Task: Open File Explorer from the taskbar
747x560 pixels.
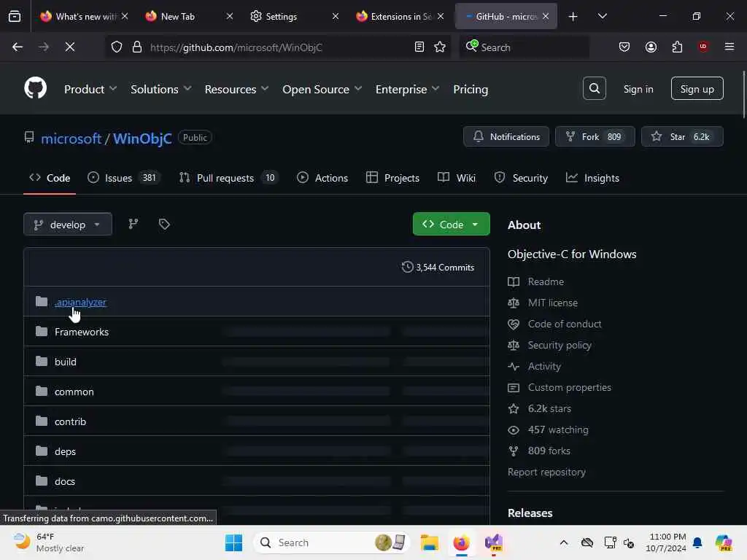Action: (429, 542)
